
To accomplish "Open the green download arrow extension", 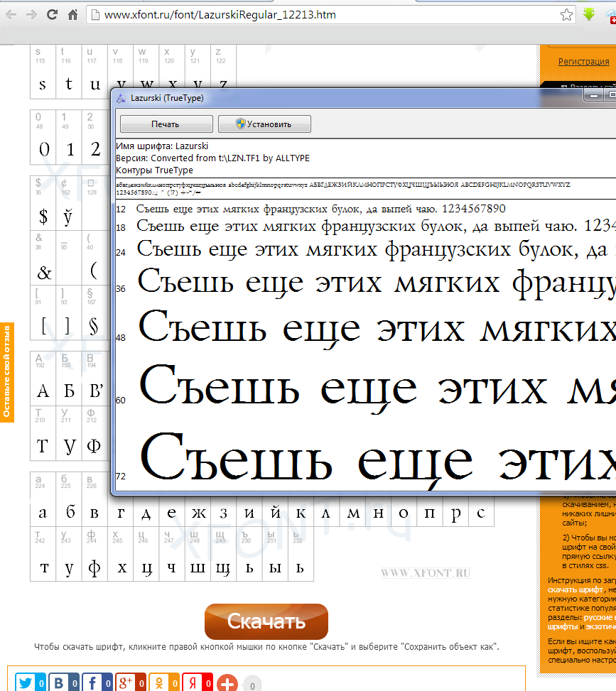I will [x=589, y=14].
